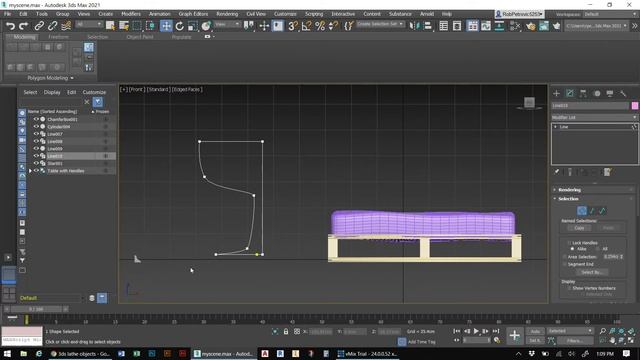Open the reference coordinate system View dropdown
Image resolution: width=640 pixels, height=360 pixels.
click(227, 24)
